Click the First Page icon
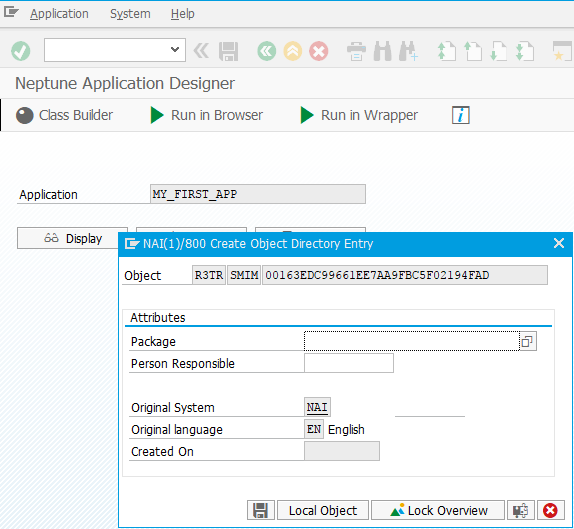This screenshot has height=529, width=574. coord(447,51)
